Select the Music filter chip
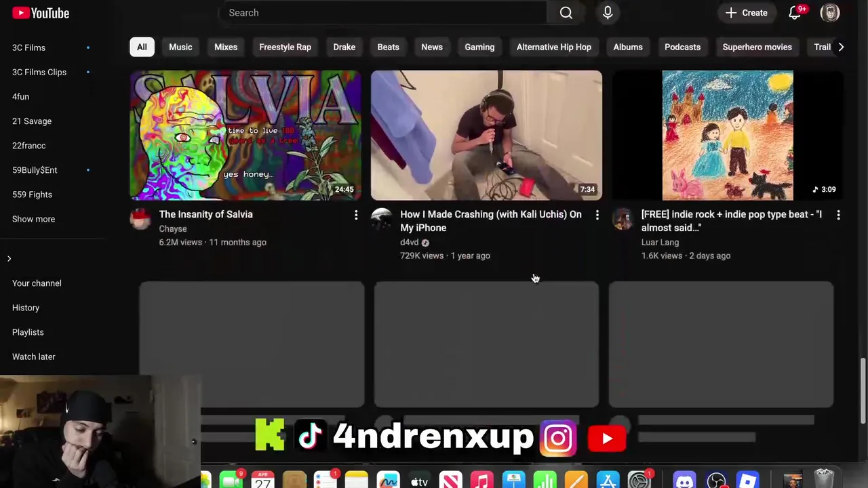 pos(180,47)
